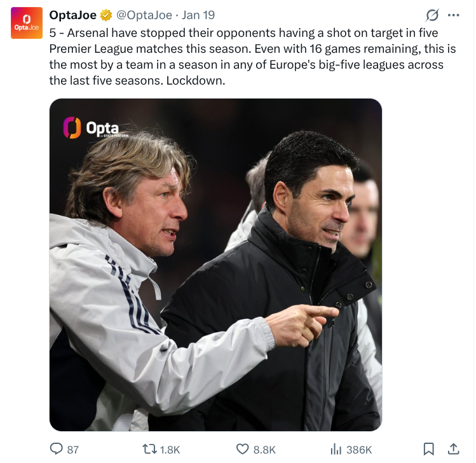The width and height of the screenshot is (476, 463).
Task: Click the views bar chart icon
Action: tap(336, 449)
